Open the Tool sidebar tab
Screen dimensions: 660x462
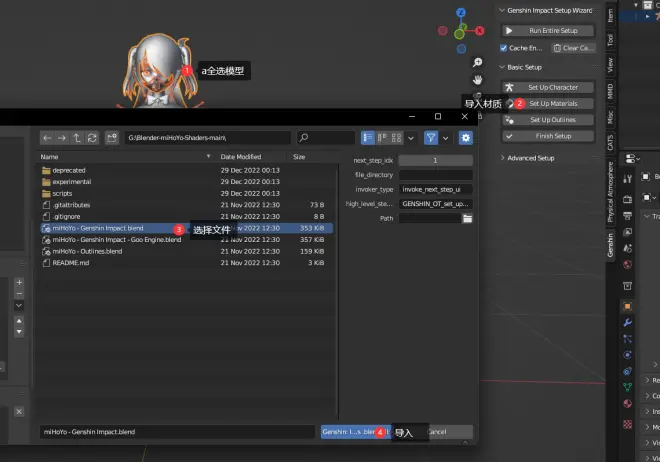(x=610, y=40)
